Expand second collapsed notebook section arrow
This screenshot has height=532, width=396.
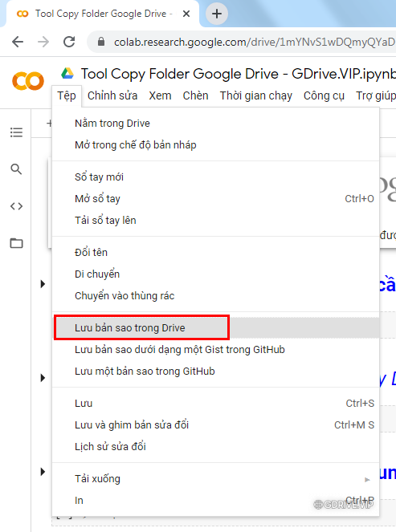43,378
